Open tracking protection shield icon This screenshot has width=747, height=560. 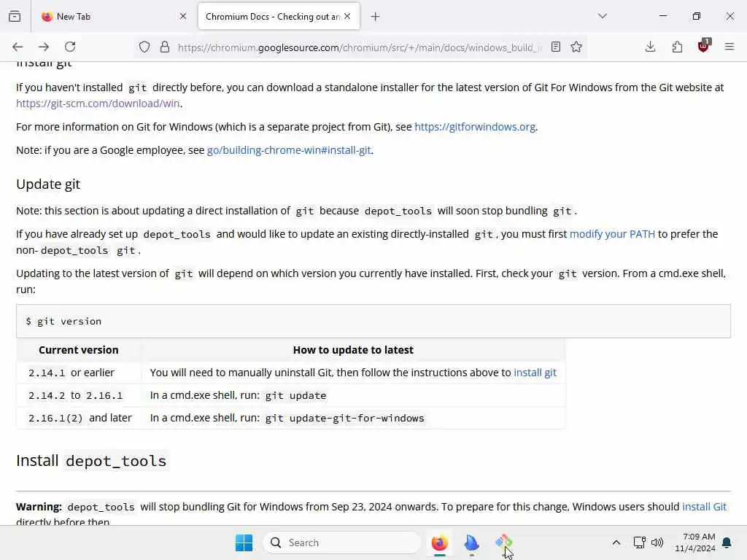point(144,47)
